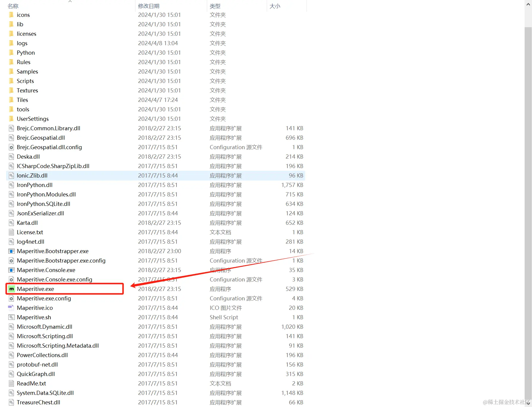The width and height of the screenshot is (532, 407).
Task: Click the Textures folder icon
Action: tap(11, 90)
